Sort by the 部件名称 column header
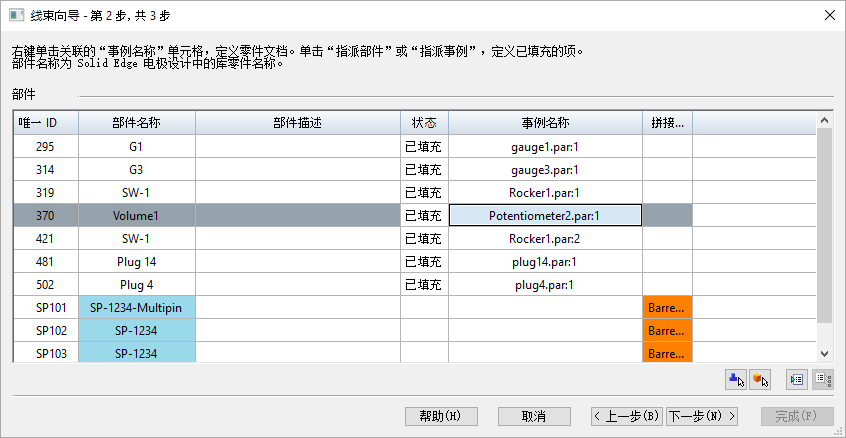The image size is (846, 438). [x=136, y=123]
